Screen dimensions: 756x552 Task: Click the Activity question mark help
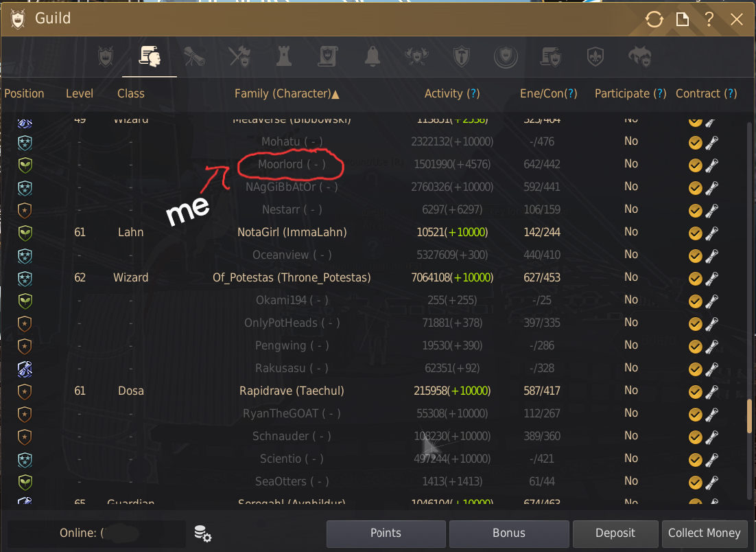tap(473, 93)
